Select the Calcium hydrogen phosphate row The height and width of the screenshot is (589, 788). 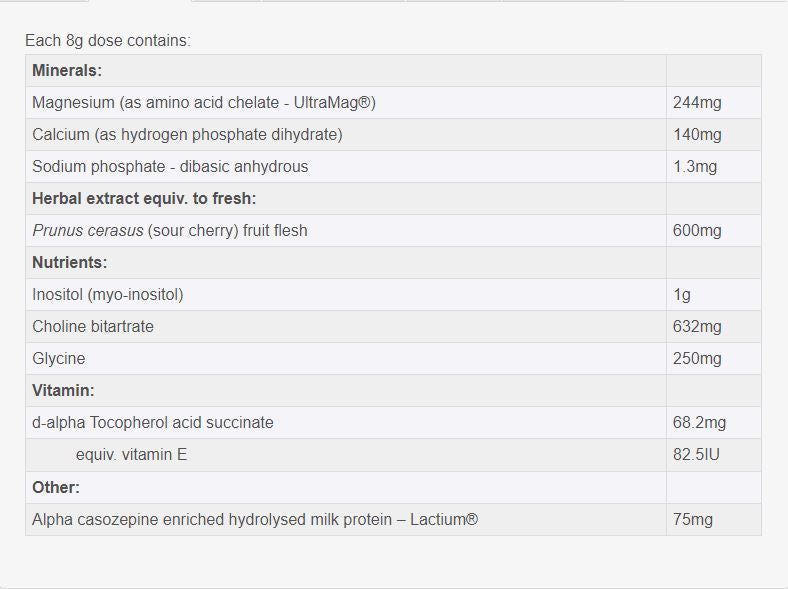[x=187, y=134]
